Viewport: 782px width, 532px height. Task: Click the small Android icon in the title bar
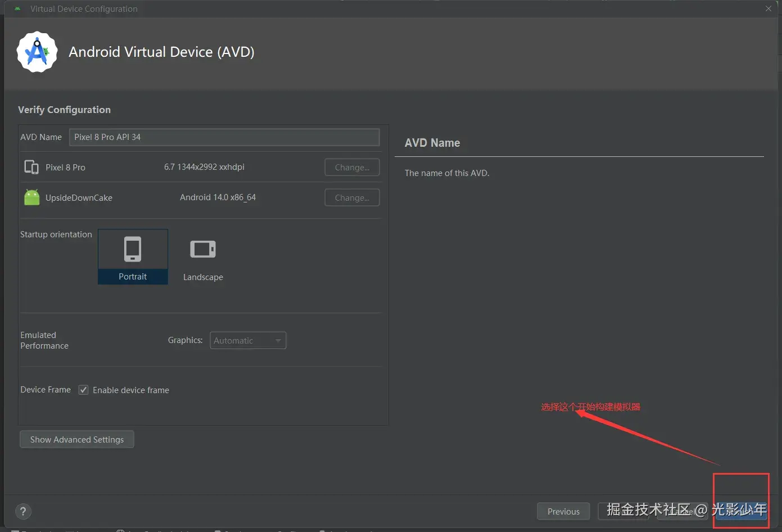pos(17,8)
